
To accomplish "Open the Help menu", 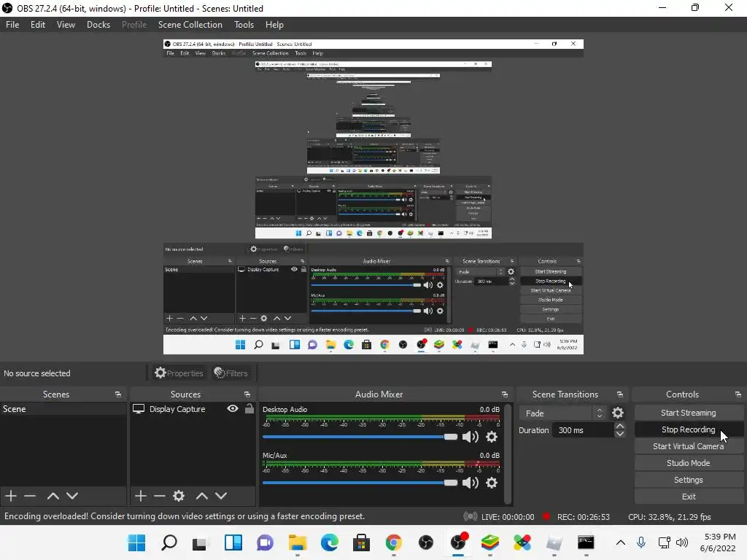I will 274,25.
